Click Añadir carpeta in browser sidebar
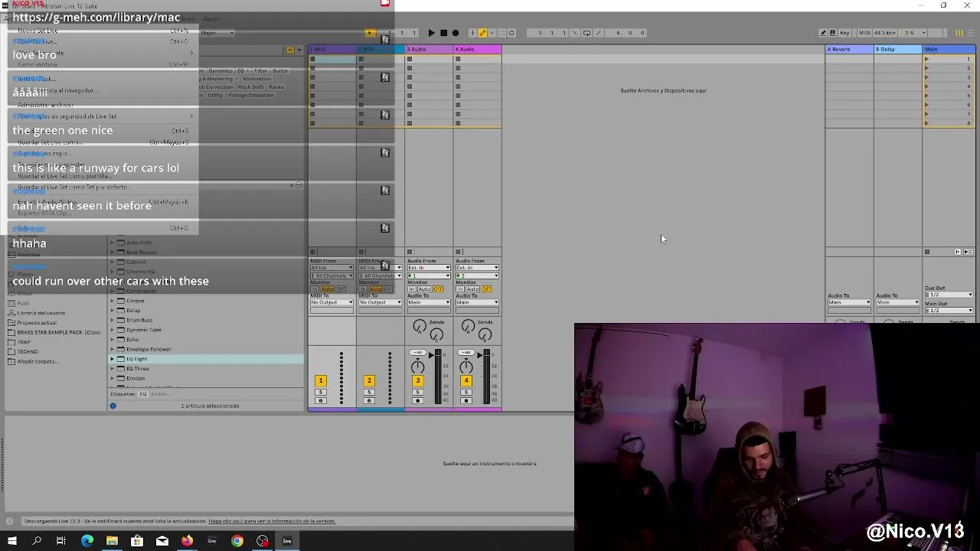The width and height of the screenshot is (980, 551). click(x=37, y=362)
